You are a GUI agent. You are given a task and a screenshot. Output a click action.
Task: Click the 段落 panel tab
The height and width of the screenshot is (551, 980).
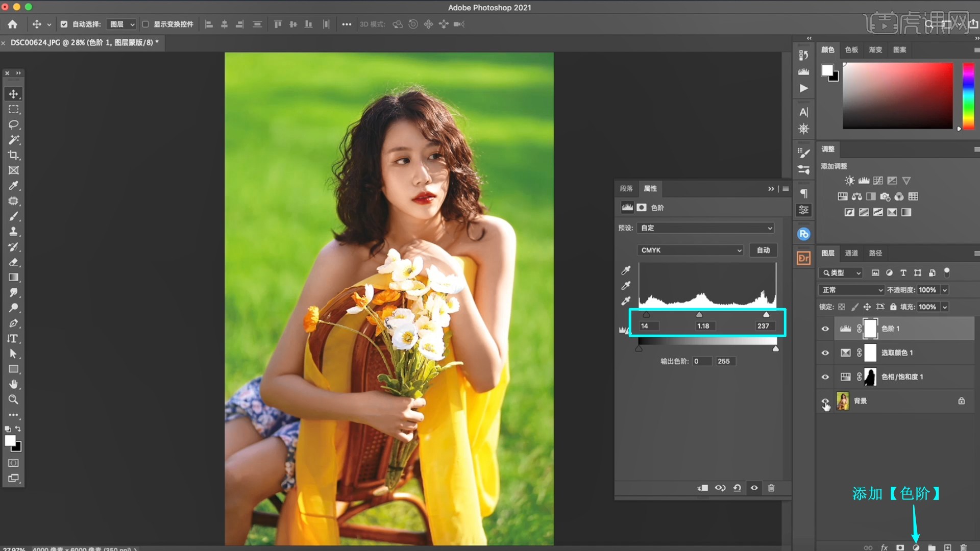tap(626, 188)
